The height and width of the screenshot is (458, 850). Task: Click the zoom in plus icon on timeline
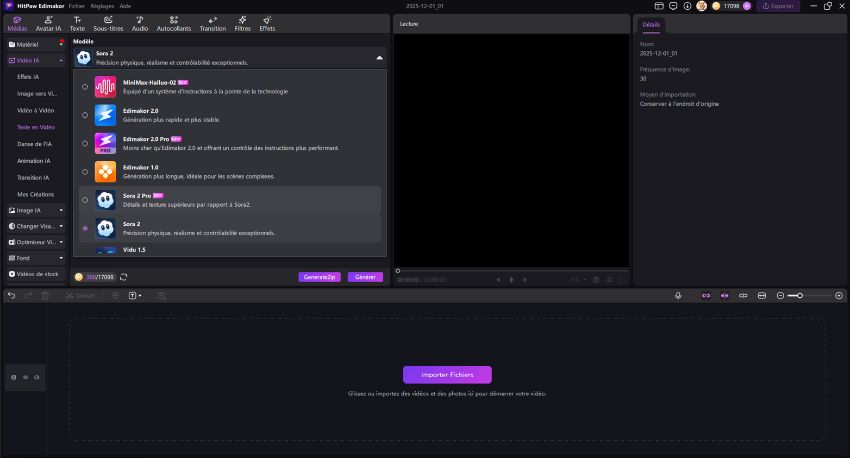point(839,295)
